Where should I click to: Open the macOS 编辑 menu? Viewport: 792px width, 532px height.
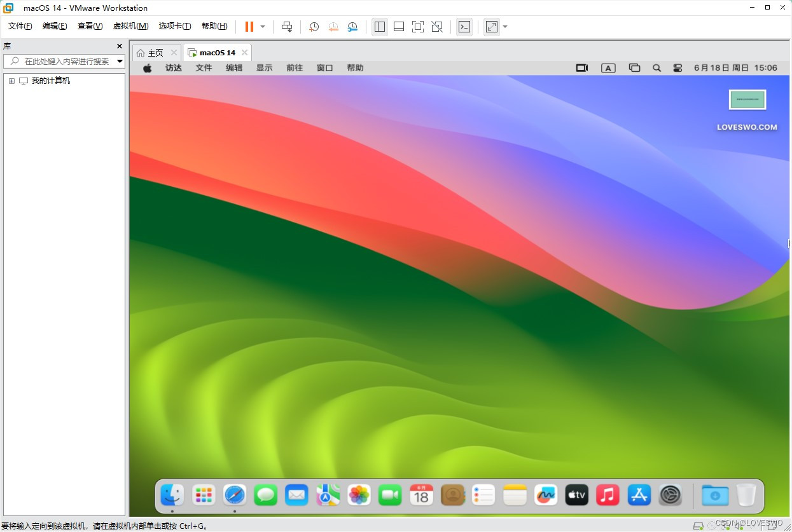[x=234, y=68]
